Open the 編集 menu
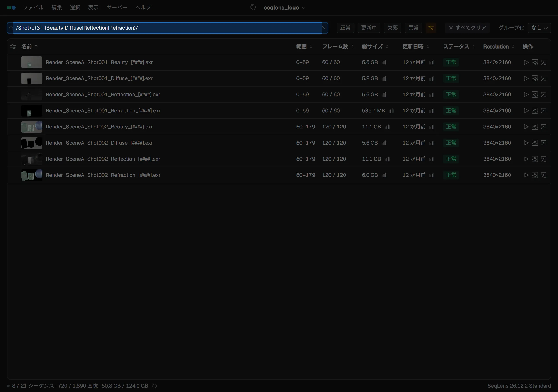558x392 pixels. [x=57, y=8]
